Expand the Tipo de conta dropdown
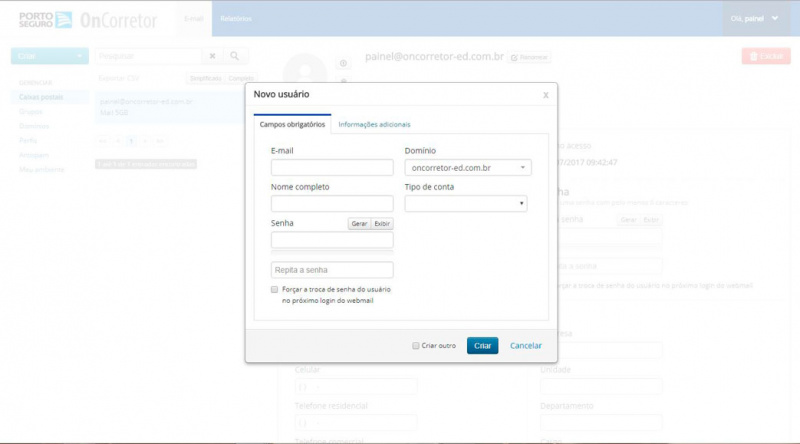Screen dimensions: 800x444 coord(466,203)
